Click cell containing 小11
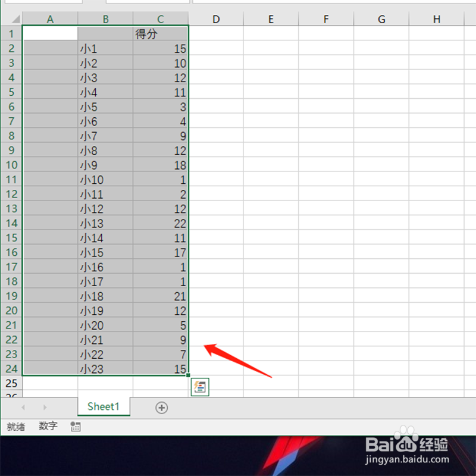This screenshot has width=476, height=476. coord(105,194)
